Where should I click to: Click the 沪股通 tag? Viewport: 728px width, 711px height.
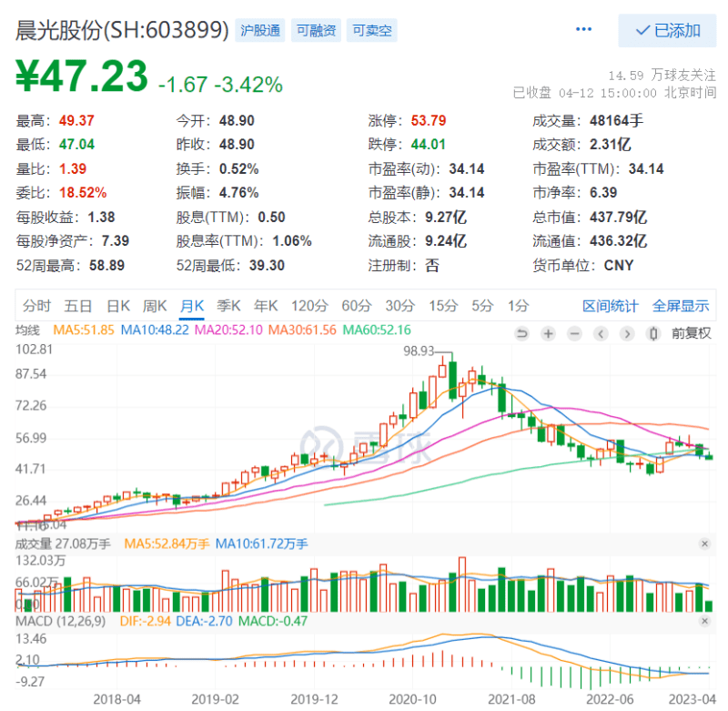(x=259, y=30)
